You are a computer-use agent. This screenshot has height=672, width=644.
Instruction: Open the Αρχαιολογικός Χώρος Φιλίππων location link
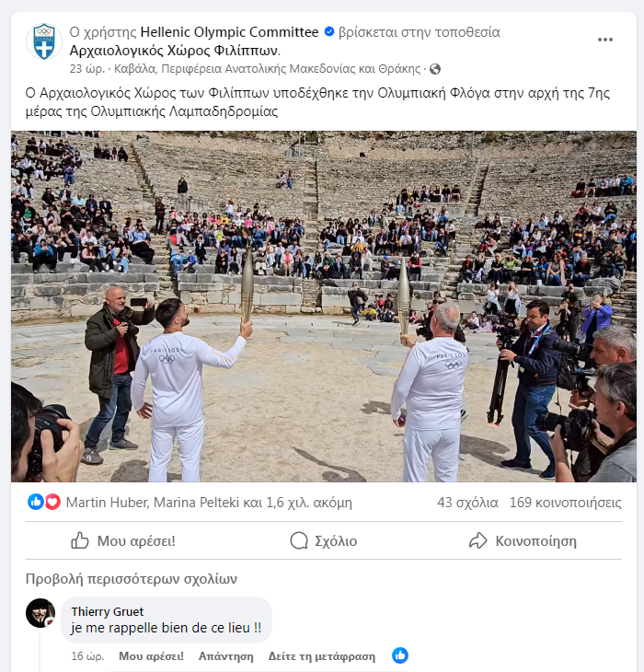[x=174, y=50]
